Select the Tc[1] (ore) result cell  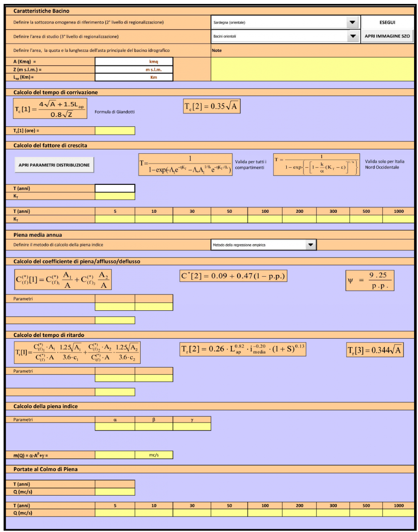click(114, 131)
